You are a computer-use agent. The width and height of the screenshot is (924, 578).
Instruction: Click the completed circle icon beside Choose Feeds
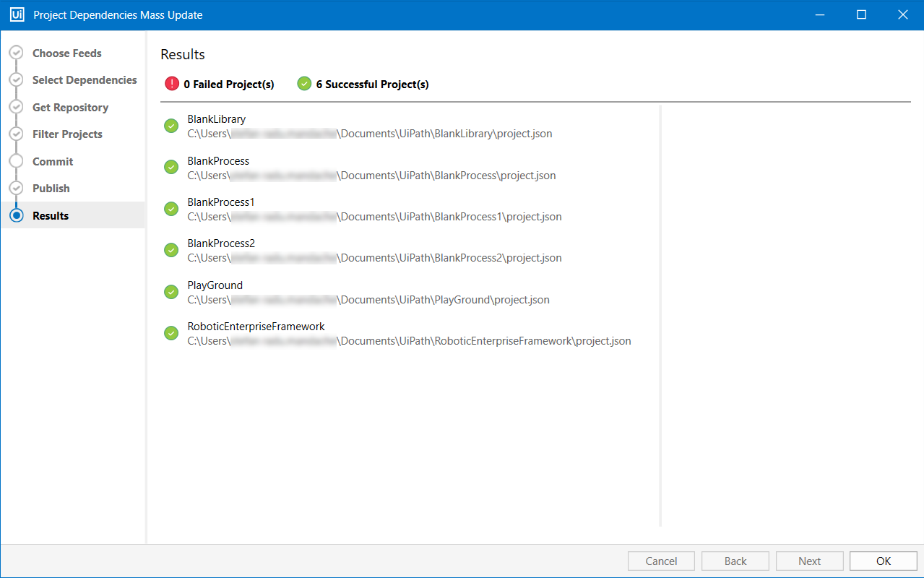[x=16, y=53]
